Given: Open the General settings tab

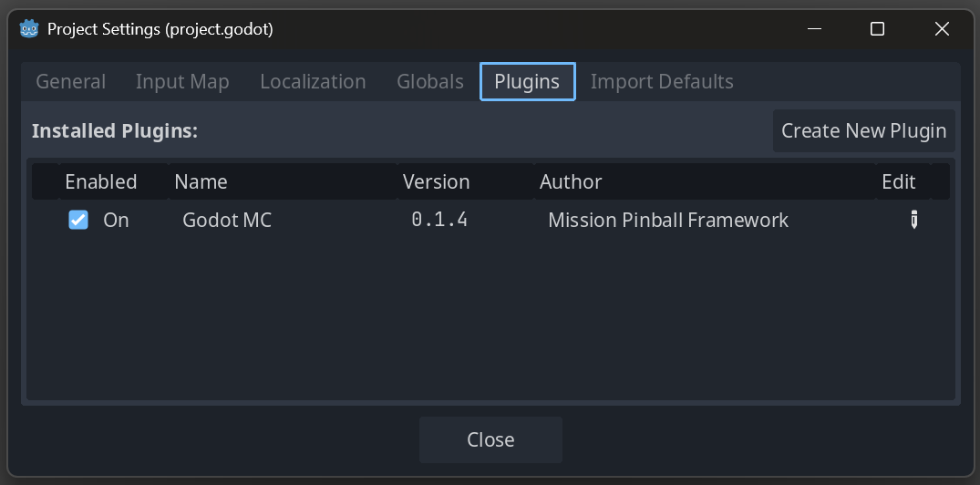Looking at the screenshot, I should [71, 82].
